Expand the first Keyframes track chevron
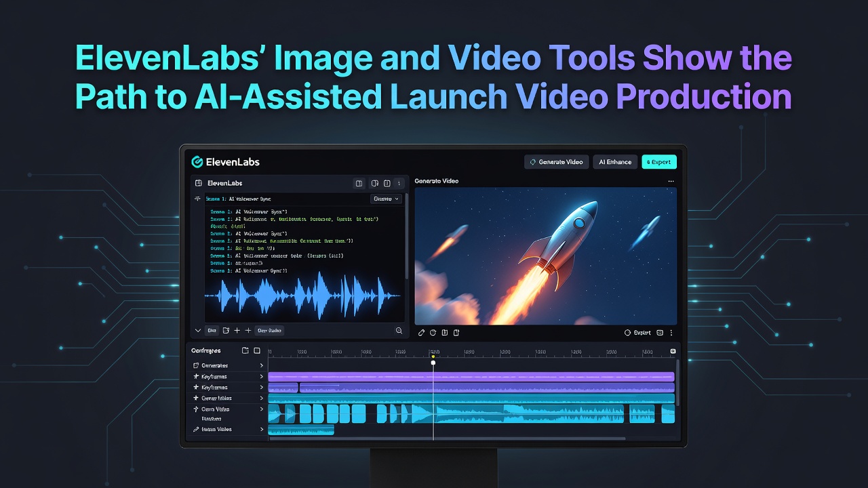The width and height of the screenshot is (868, 488). click(262, 377)
